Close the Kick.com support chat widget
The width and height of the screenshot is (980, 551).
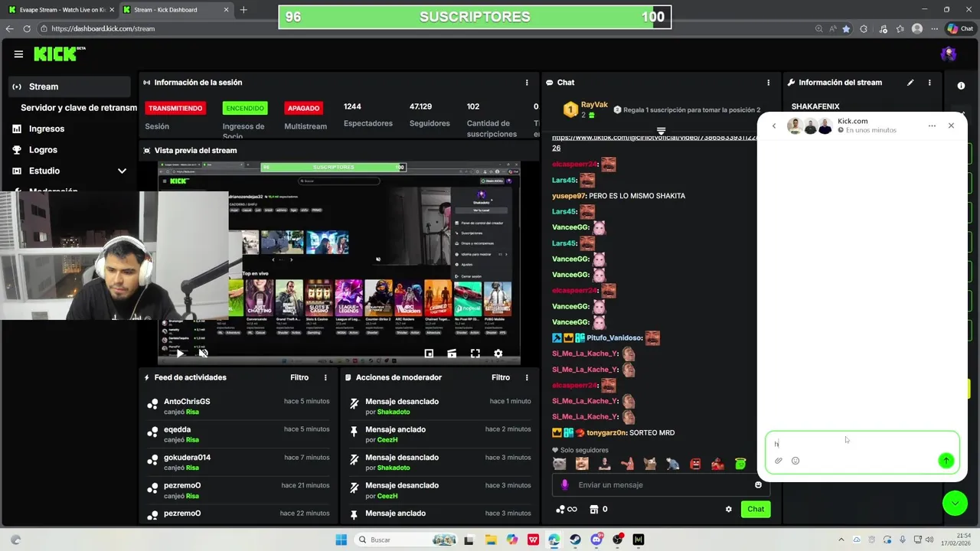click(951, 126)
